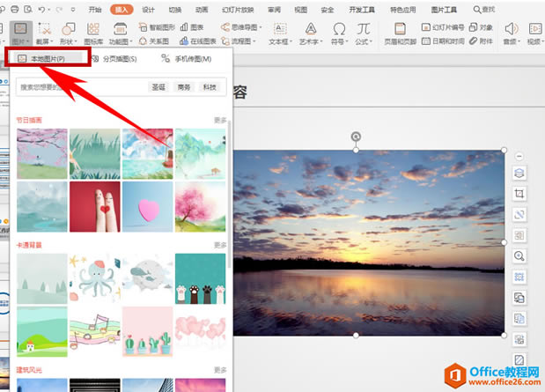The image size is (545, 392).
Task: Expand the 流程图 flowchart dropdown
Action: pyautogui.click(x=254, y=41)
